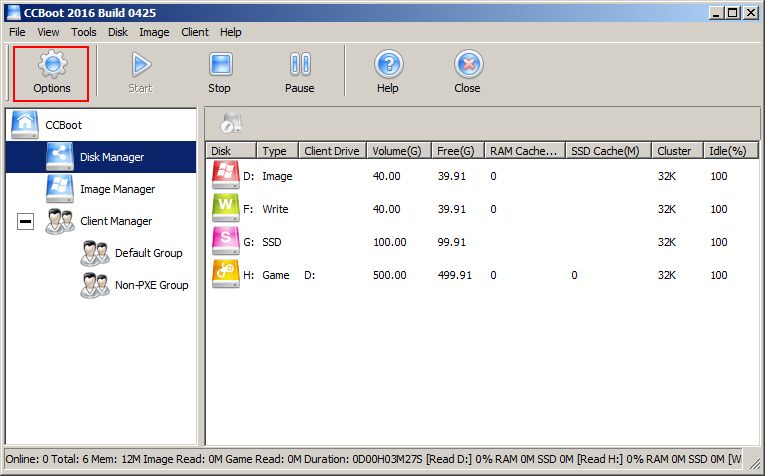Click free space value 99.91
This screenshot has width=765, height=476.
click(452, 242)
